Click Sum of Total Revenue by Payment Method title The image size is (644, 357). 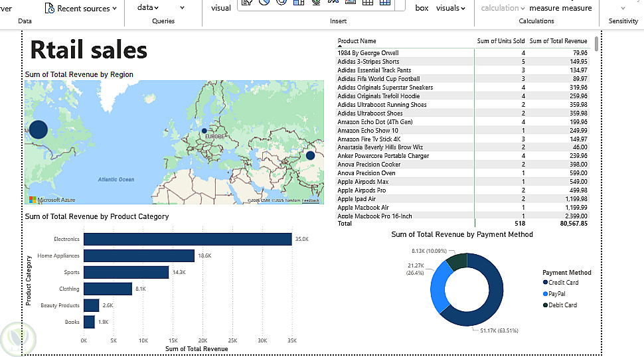462,234
